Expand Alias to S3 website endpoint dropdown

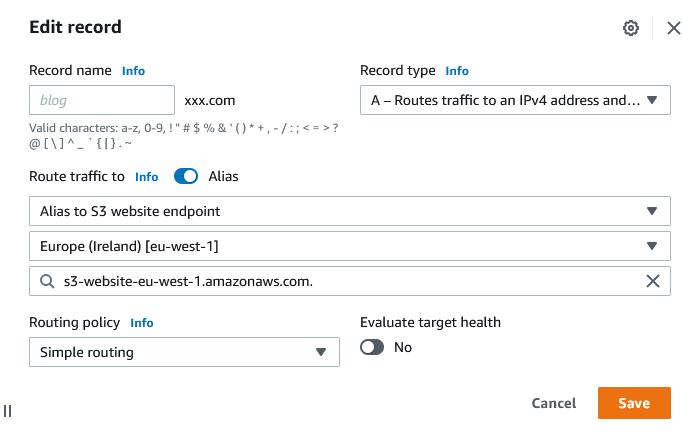350,211
